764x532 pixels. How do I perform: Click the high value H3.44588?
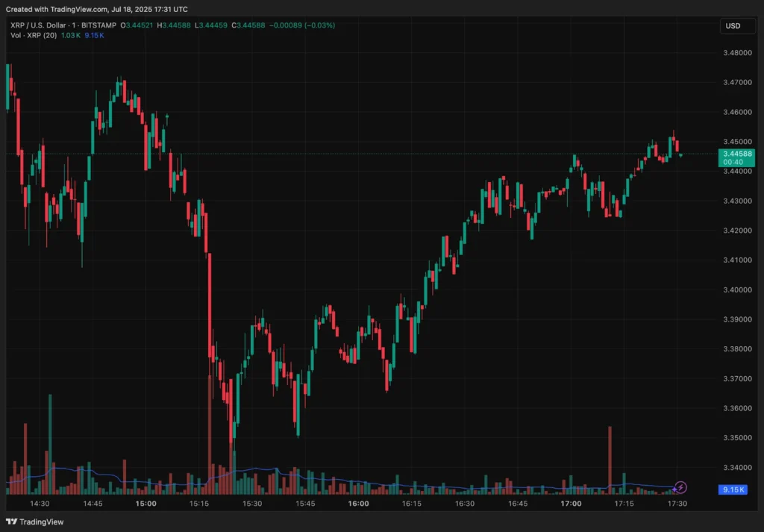[x=173, y=25]
